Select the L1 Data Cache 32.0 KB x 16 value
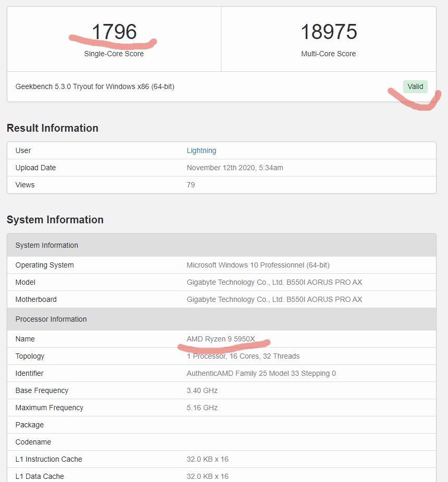This screenshot has width=448, height=482. click(x=207, y=476)
